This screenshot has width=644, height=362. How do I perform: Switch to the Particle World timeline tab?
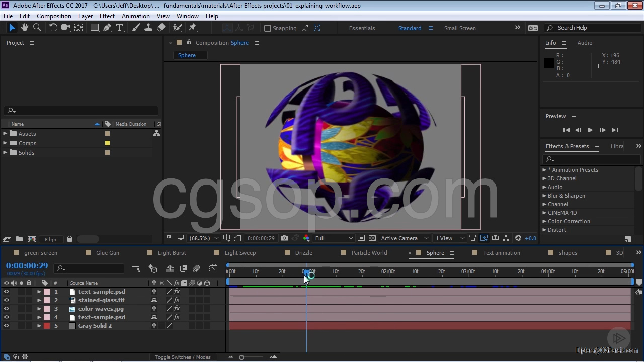pyautogui.click(x=369, y=253)
